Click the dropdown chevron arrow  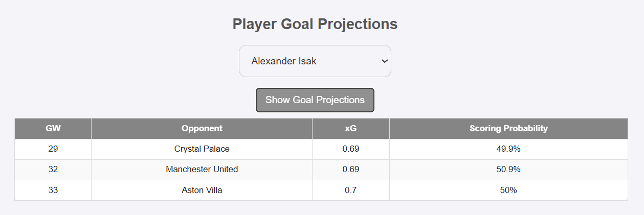[x=385, y=61]
